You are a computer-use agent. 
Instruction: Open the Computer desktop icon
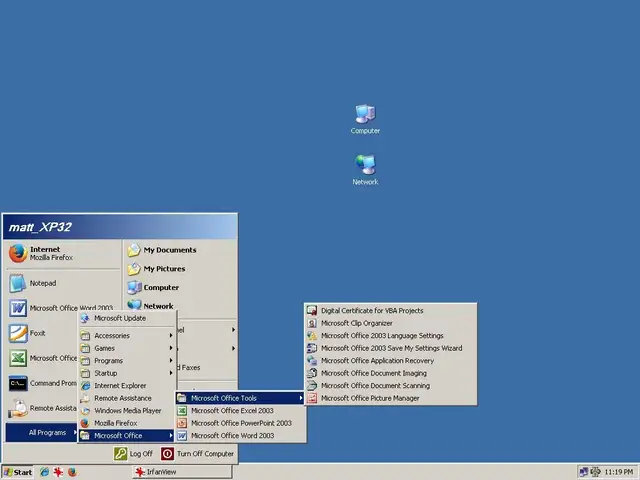[365, 119]
